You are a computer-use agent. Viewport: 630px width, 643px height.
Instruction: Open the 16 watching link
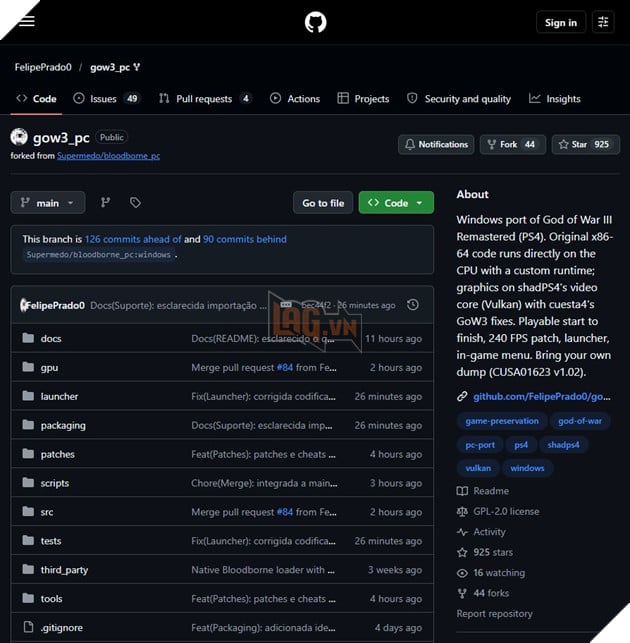coord(491,573)
